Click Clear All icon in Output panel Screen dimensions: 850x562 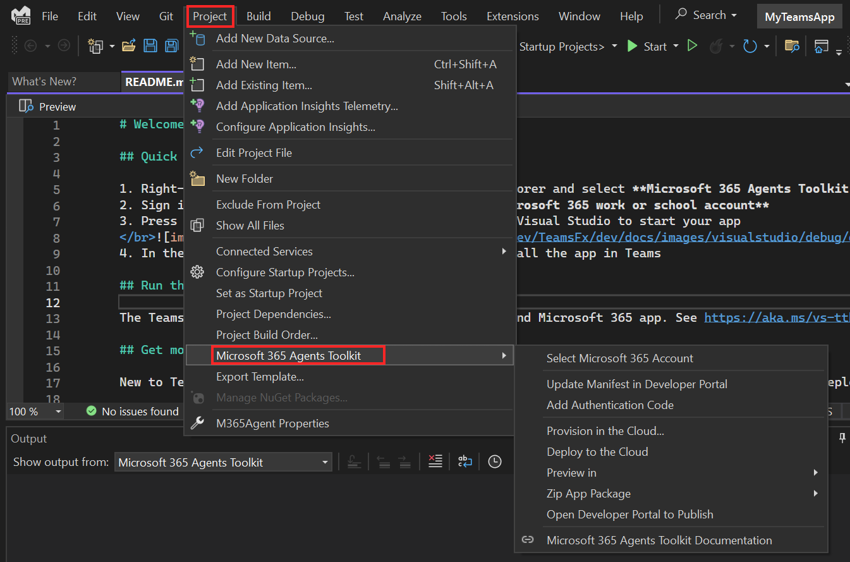(x=435, y=462)
